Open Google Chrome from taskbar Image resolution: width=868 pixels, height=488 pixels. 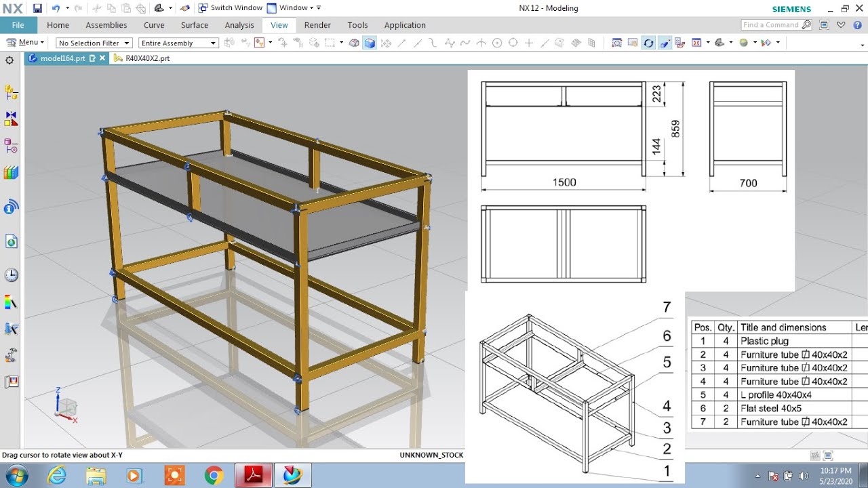point(214,475)
